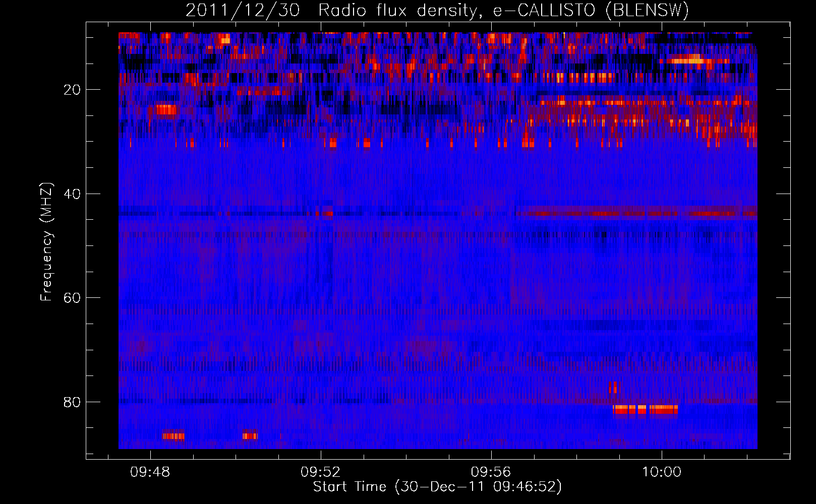Screen dimensions: 816x504
Task: Click the '20' frequency tick label
Action: [x=72, y=90]
